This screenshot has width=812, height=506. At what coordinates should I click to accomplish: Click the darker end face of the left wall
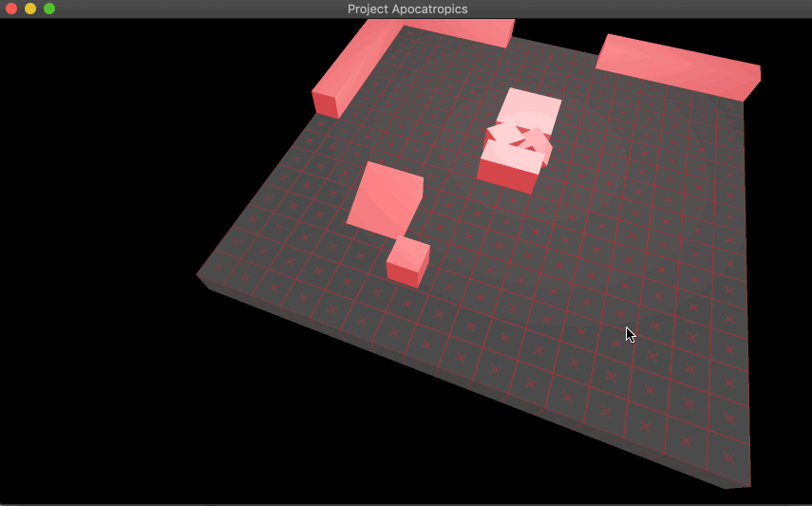pyautogui.click(x=325, y=103)
